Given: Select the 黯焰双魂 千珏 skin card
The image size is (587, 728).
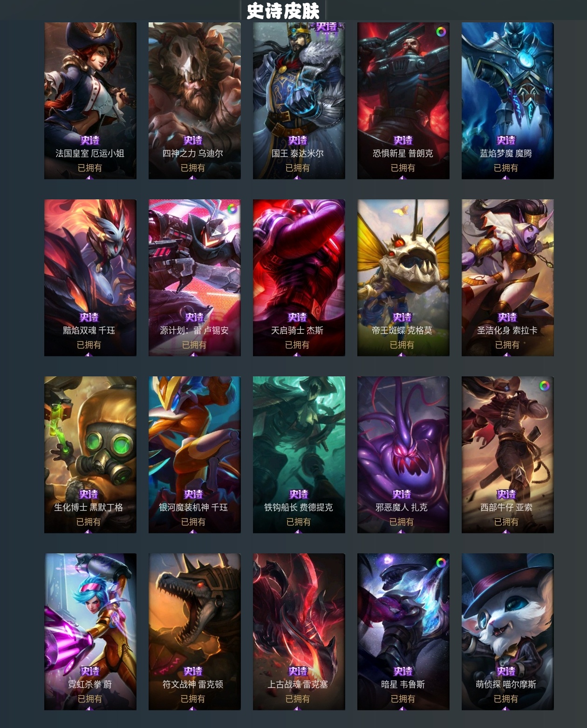Looking at the screenshot, I should (90, 278).
